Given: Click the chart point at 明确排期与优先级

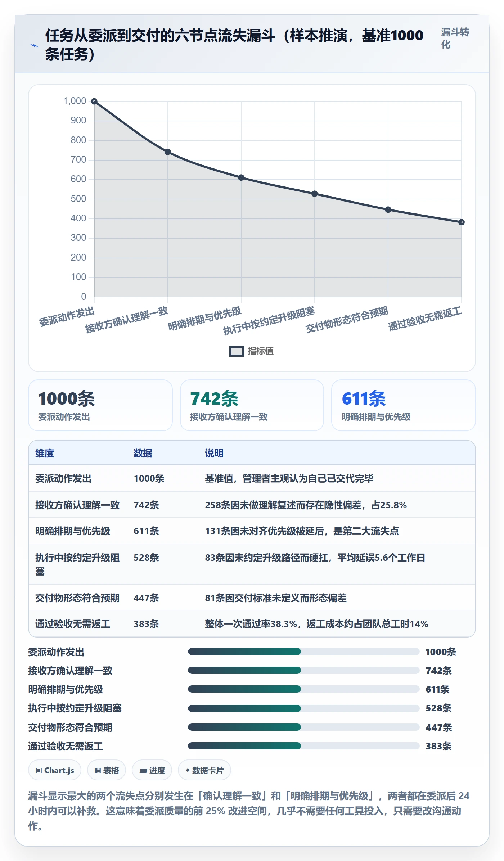Looking at the screenshot, I should [x=241, y=177].
